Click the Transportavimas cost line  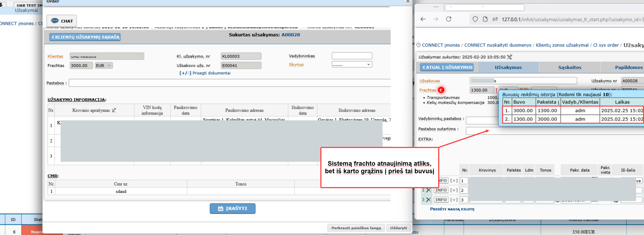point(443,98)
